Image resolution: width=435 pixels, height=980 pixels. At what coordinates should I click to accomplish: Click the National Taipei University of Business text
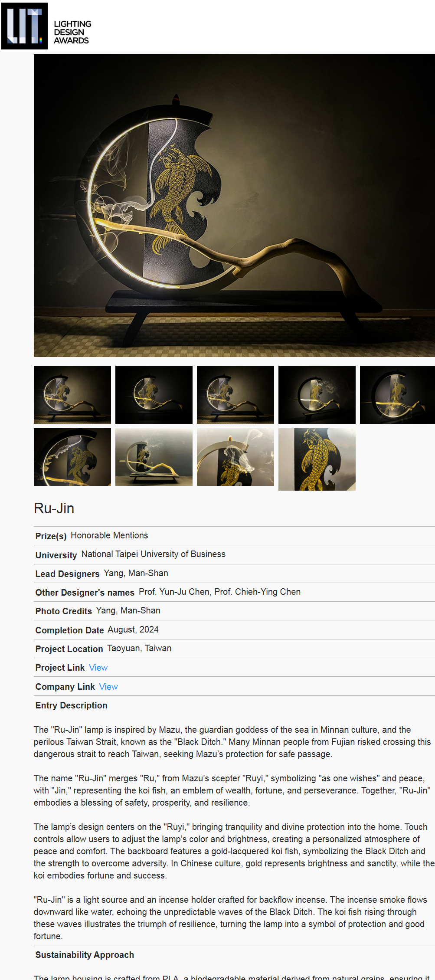154,554
